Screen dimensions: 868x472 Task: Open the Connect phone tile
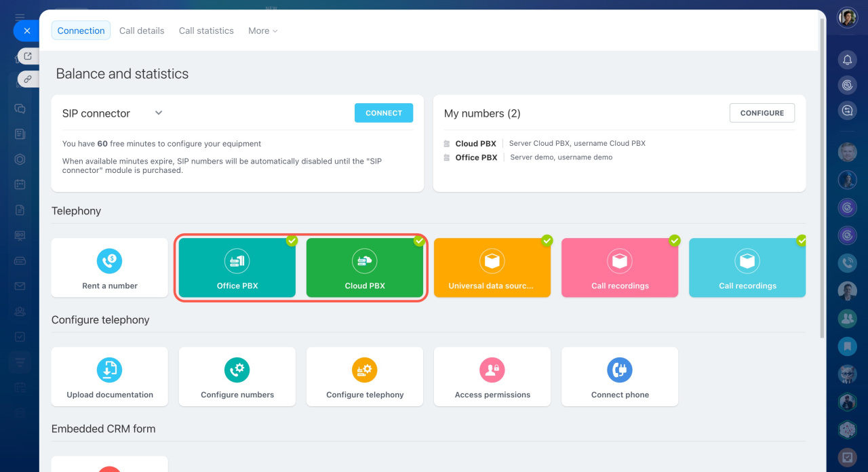(x=620, y=377)
